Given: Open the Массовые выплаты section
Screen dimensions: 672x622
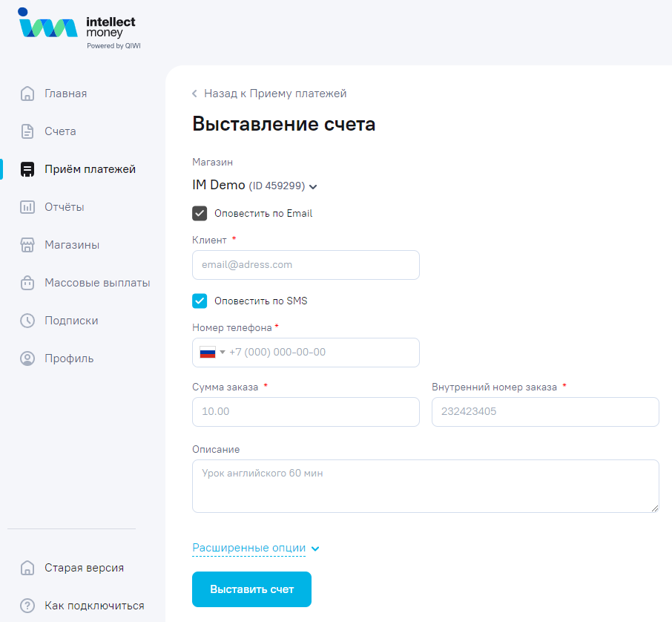Looking at the screenshot, I should tap(97, 283).
